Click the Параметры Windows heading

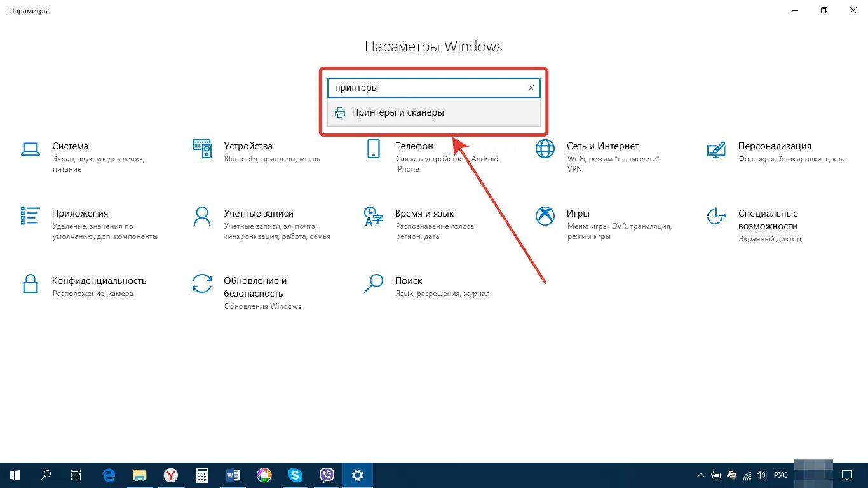coord(433,46)
